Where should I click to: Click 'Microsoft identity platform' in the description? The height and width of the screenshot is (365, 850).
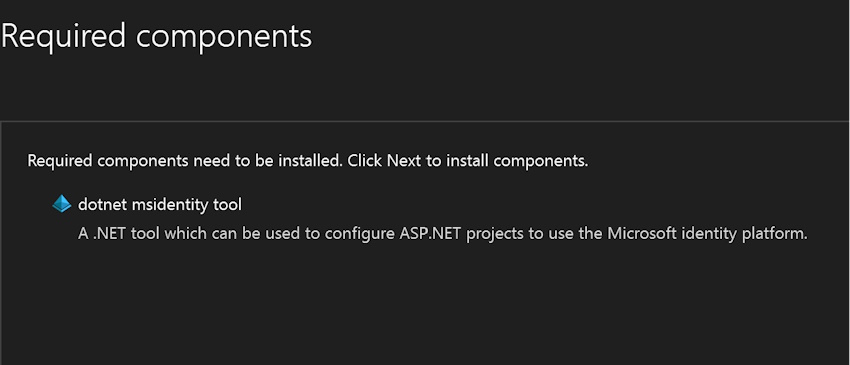[707, 234]
